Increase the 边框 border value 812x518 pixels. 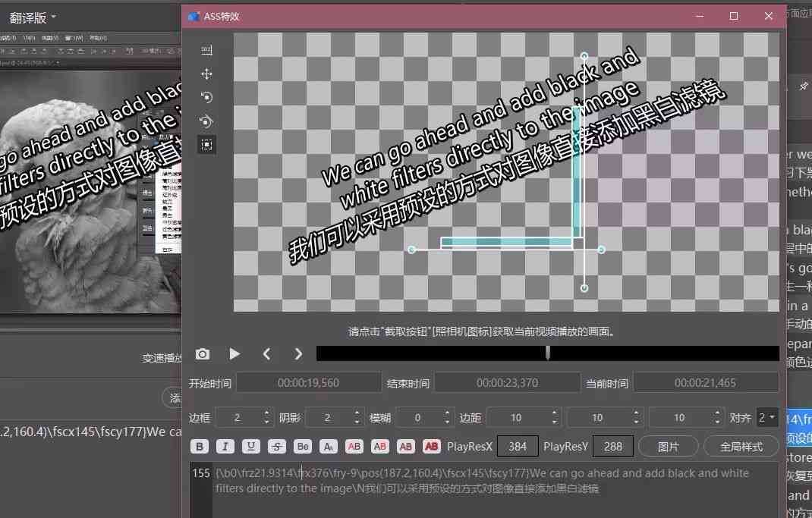[266, 413]
